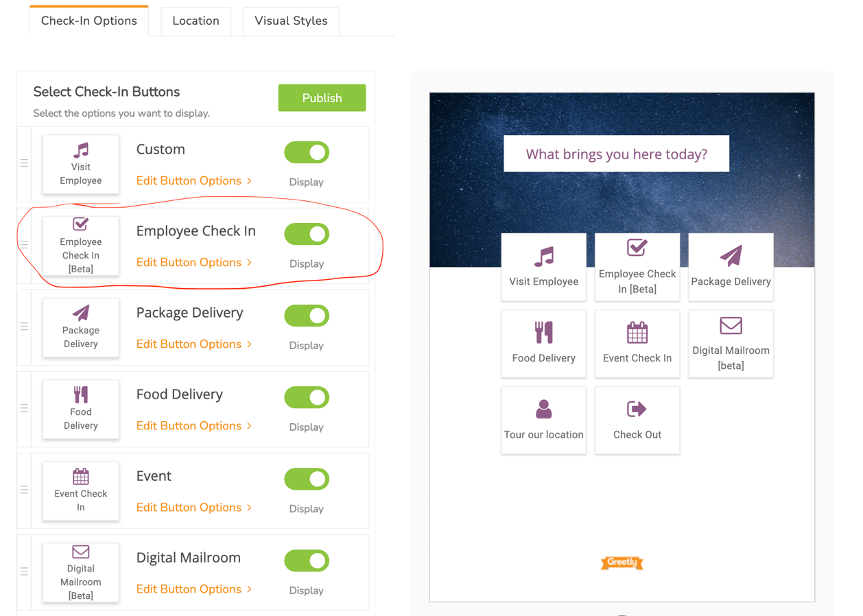Screen dimensions: 863x616
Task: Click the Publish button
Action: (322, 97)
